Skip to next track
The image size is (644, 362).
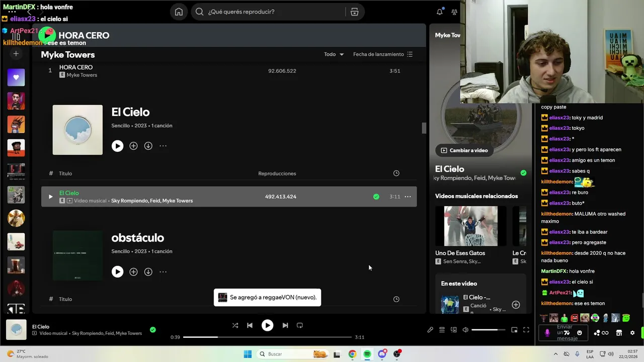pyautogui.click(x=285, y=325)
